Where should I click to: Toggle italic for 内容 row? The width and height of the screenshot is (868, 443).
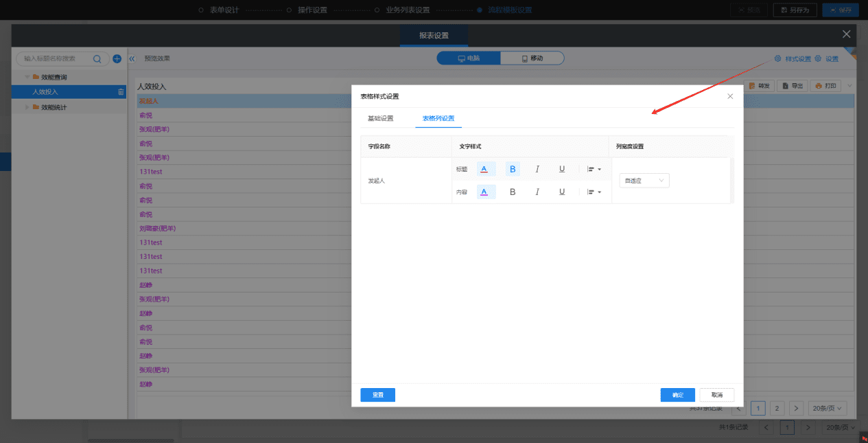point(537,192)
